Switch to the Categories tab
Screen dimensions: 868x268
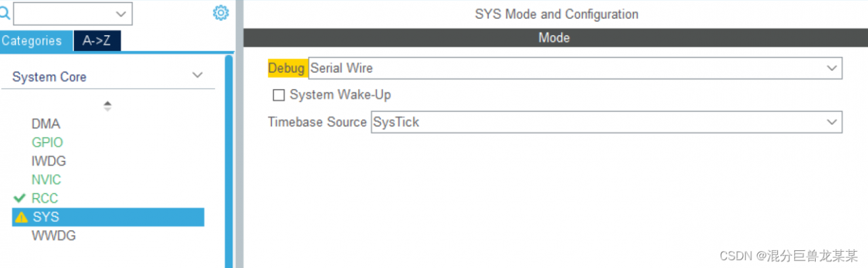pos(32,41)
